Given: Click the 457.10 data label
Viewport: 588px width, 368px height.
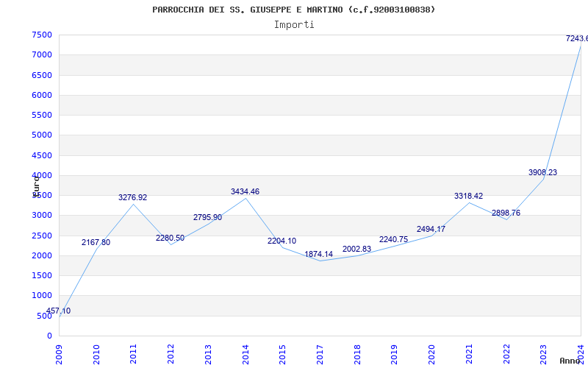Looking at the screenshot, I should (58, 311).
